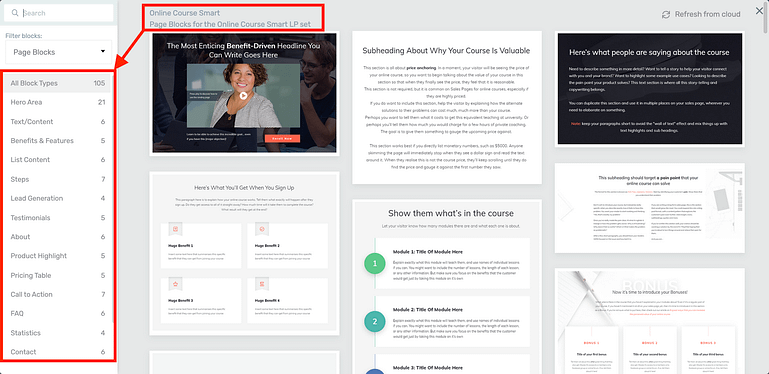Open the Steps block category
Screen dimensions: 769x374
point(58,179)
